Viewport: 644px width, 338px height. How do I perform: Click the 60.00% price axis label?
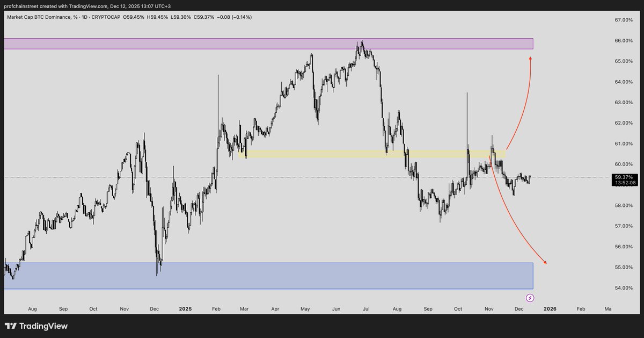(x=624, y=164)
